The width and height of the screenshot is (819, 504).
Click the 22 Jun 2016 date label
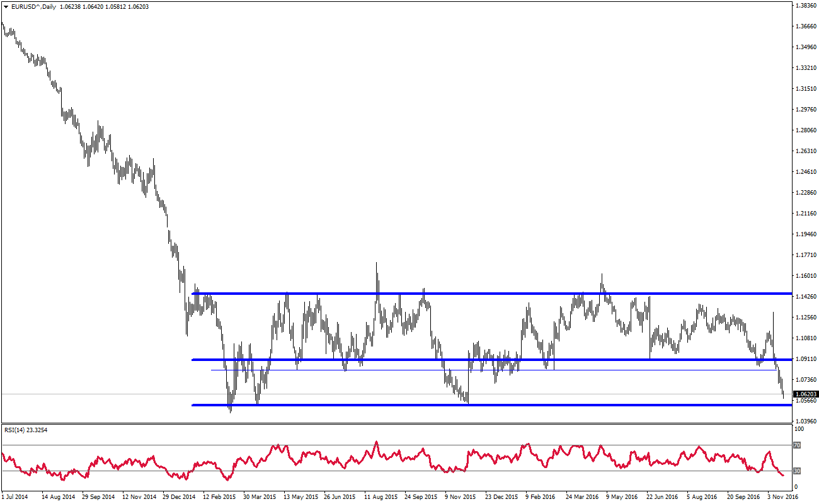tap(662, 496)
